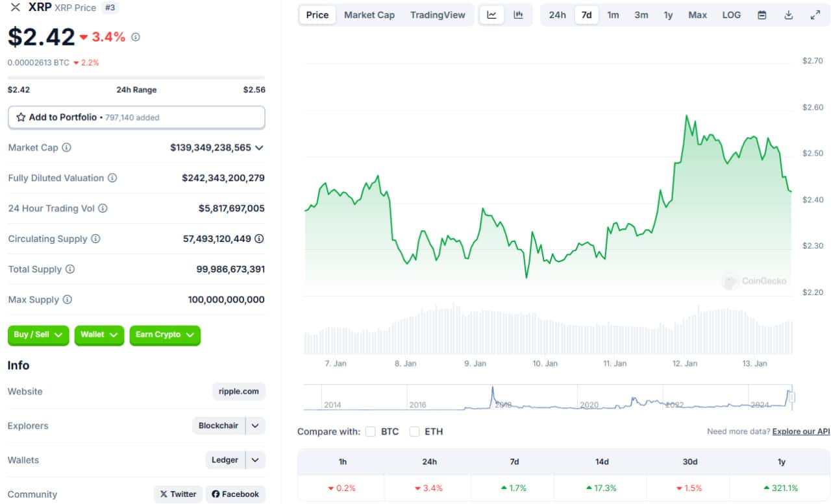831x504 pixels.
Task: Click the star icon in Add to Portfolio
Action: (21, 117)
